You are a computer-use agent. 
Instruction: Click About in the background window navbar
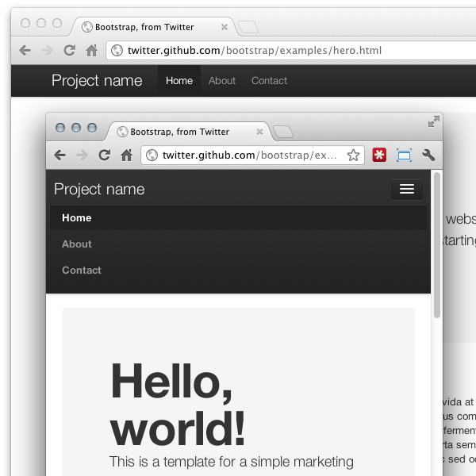click(x=222, y=80)
